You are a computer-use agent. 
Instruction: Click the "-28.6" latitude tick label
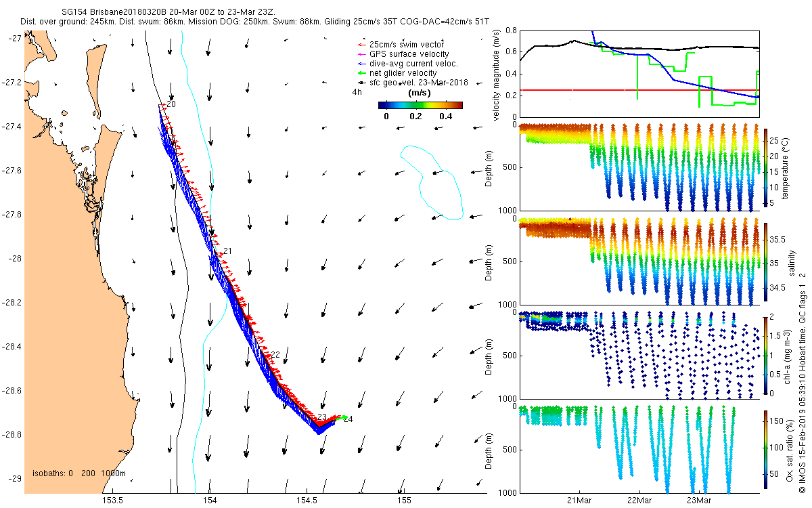pos(12,391)
